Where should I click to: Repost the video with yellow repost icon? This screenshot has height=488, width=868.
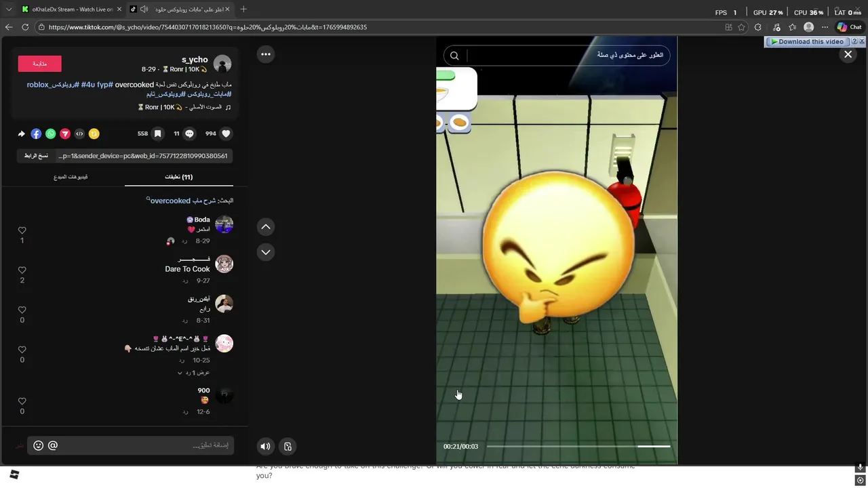[94, 134]
